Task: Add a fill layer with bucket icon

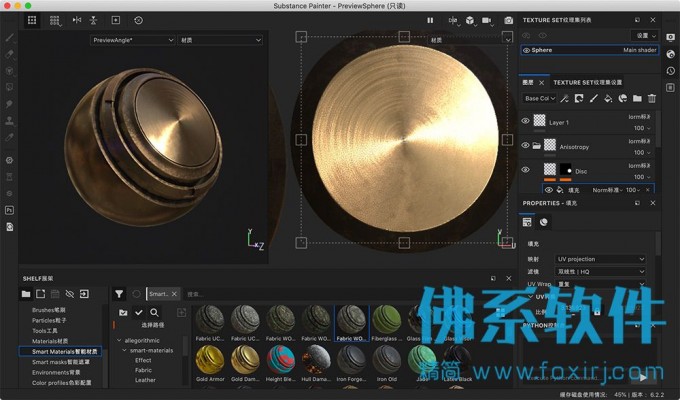Action: (x=608, y=98)
